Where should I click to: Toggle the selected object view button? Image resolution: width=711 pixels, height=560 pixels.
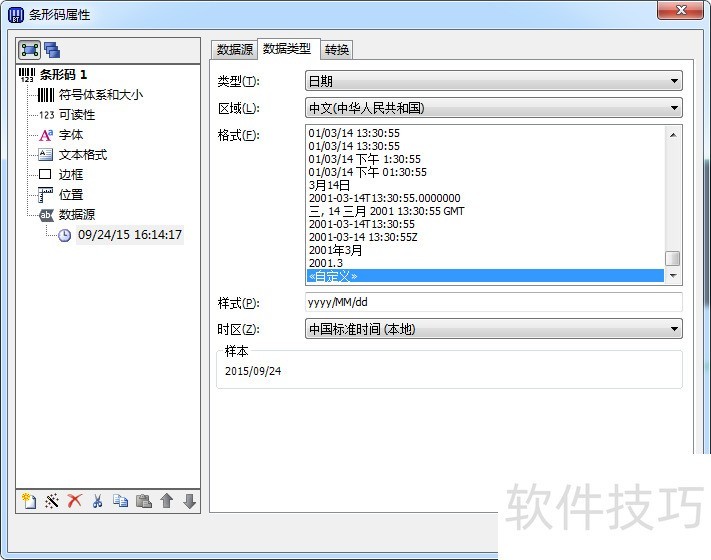coord(29,49)
